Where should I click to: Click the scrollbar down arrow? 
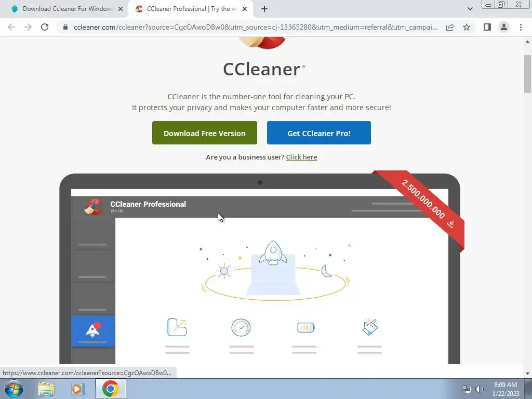click(527, 374)
